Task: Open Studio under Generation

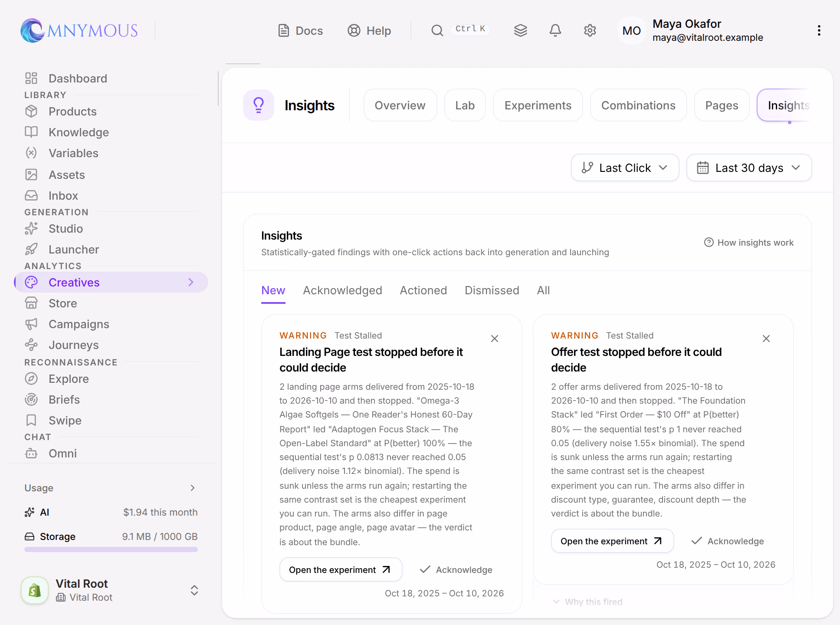Action: (111, 229)
